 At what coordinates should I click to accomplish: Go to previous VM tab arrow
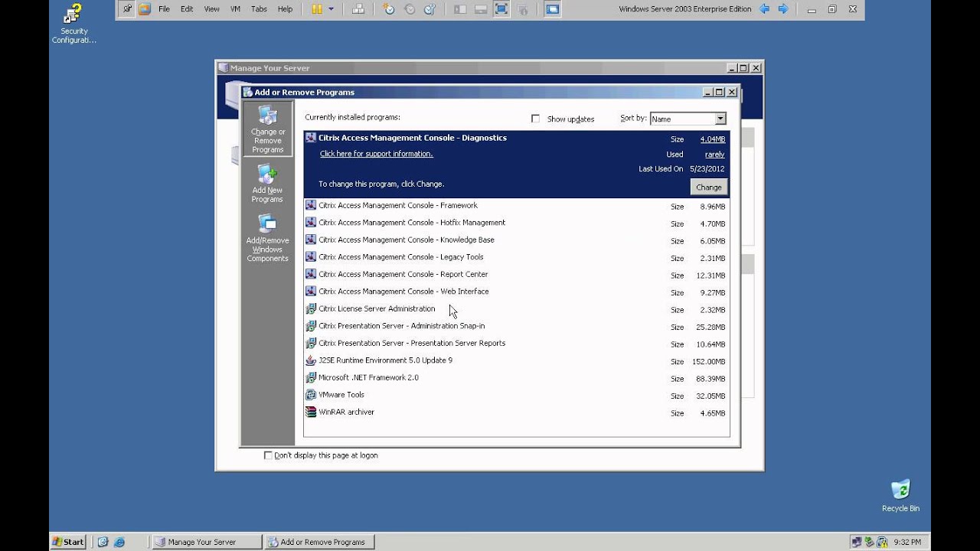tap(764, 9)
